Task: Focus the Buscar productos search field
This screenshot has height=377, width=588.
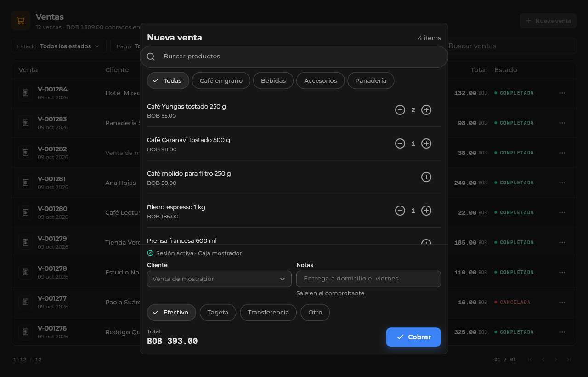Action: (294, 57)
